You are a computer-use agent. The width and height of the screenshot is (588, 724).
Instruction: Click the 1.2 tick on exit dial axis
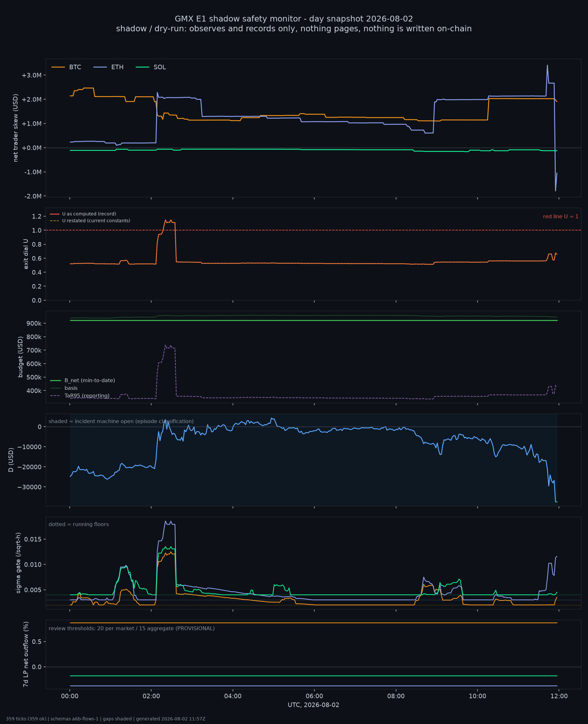pyautogui.click(x=37, y=216)
